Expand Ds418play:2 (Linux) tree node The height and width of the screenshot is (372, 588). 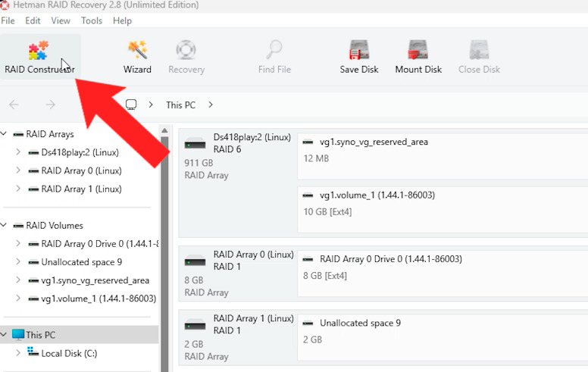coord(18,152)
